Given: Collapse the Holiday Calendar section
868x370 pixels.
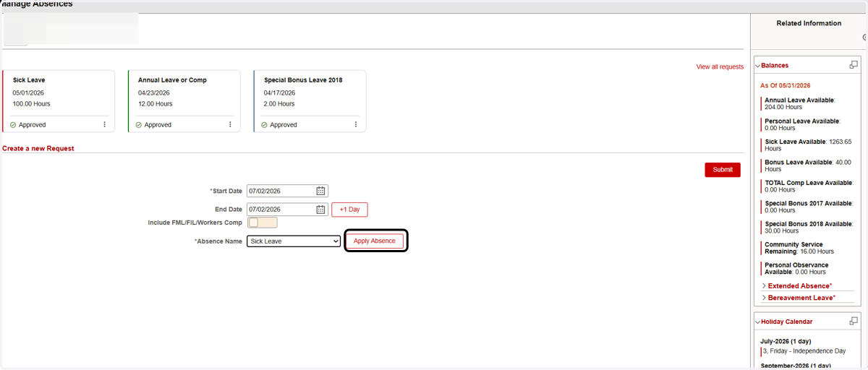Looking at the screenshot, I should [x=758, y=322].
